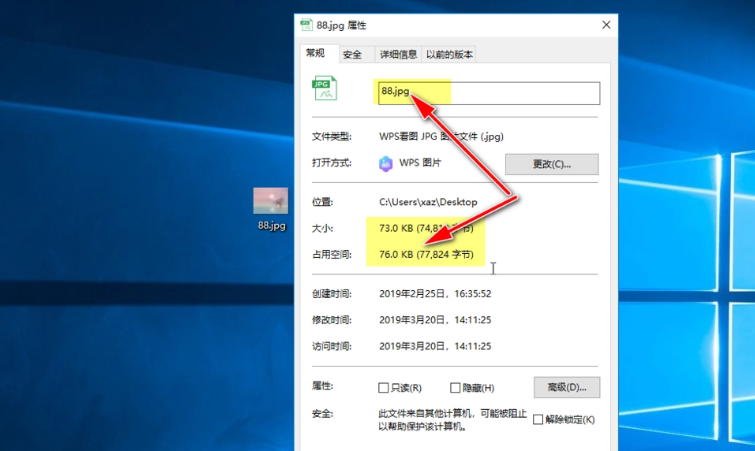Viewport: 755px width, 451px height.
Task: Select the 88.jpg desktop file thumbnail
Action: [x=271, y=201]
